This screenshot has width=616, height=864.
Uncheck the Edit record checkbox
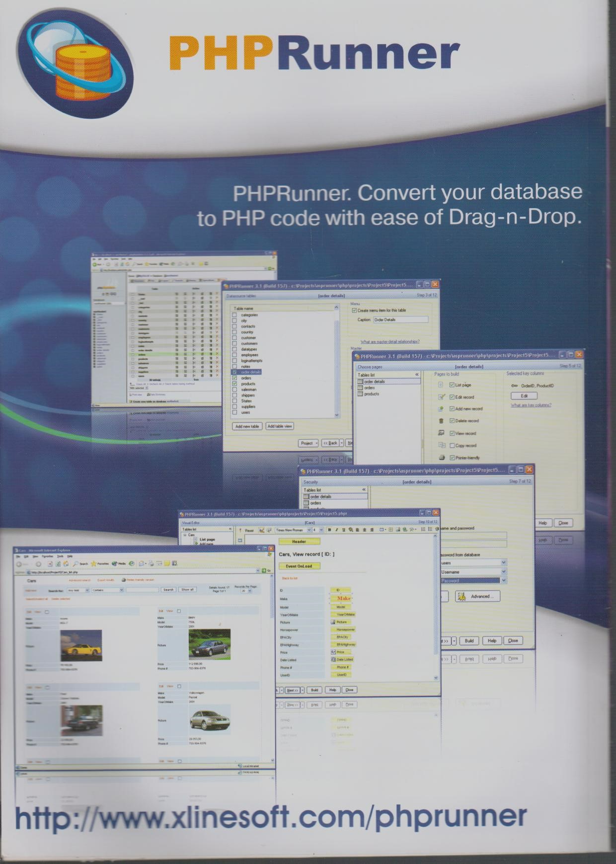(452, 397)
